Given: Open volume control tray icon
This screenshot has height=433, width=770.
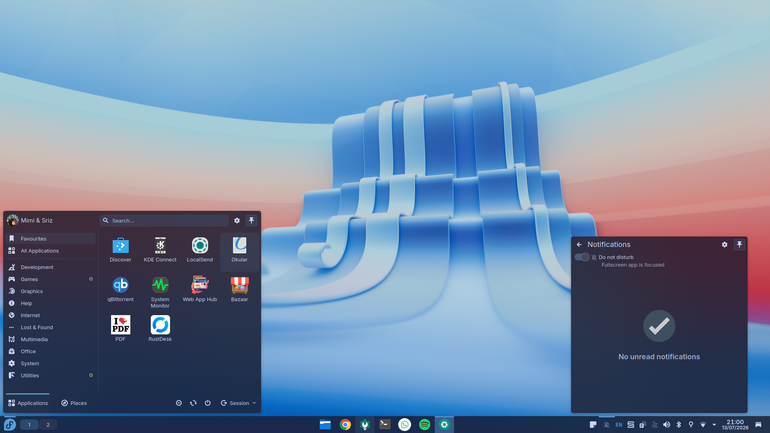Looking at the screenshot, I should click(666, 425).
